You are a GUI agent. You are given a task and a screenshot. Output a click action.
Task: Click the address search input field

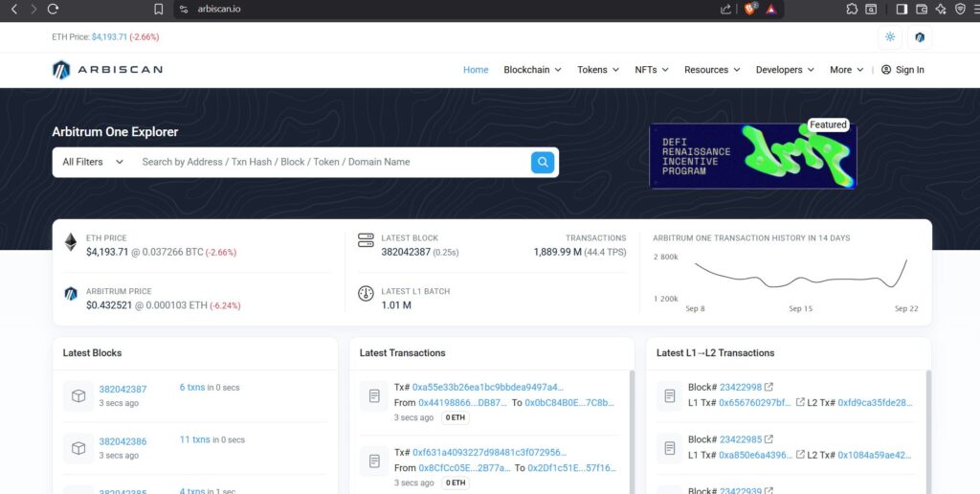coord(330,162)
